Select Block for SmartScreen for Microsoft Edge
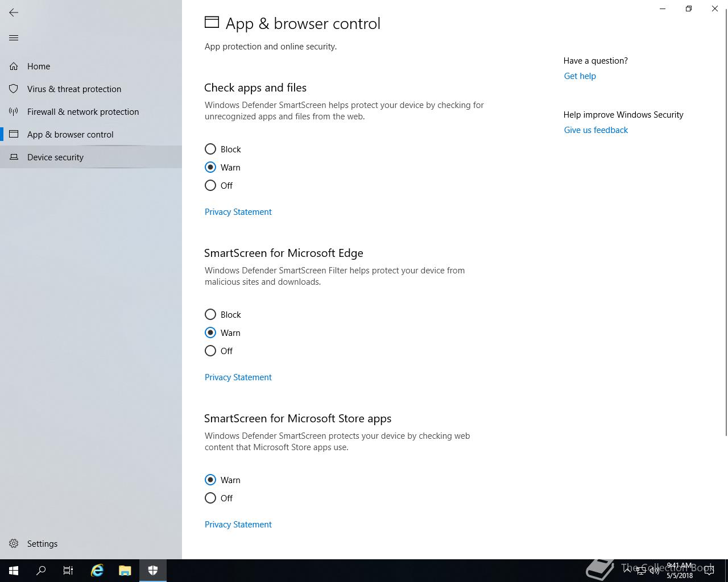The width and height of the screenshot is (728, 582). (x=210, y=315)
